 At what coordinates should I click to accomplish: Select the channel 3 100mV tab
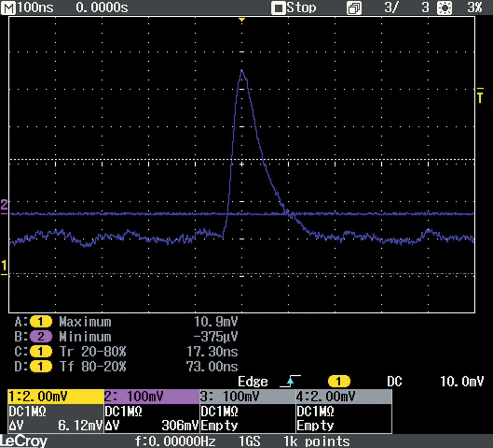point(247,396)
